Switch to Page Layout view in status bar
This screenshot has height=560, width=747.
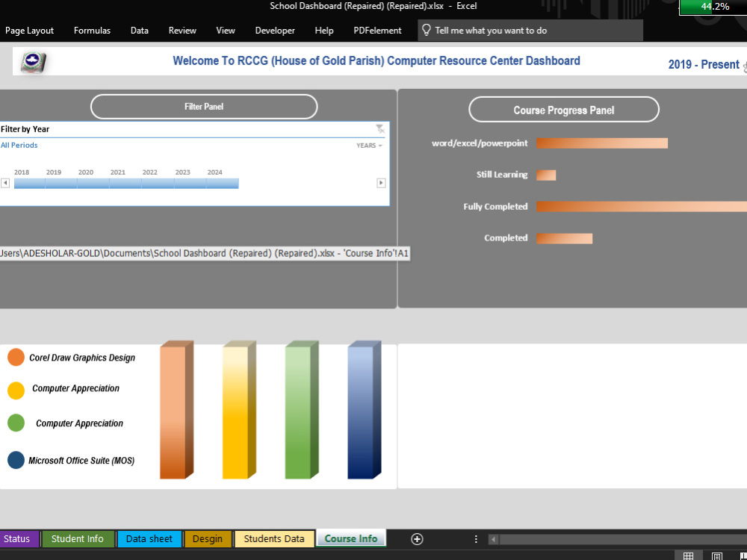pos(716,556)
